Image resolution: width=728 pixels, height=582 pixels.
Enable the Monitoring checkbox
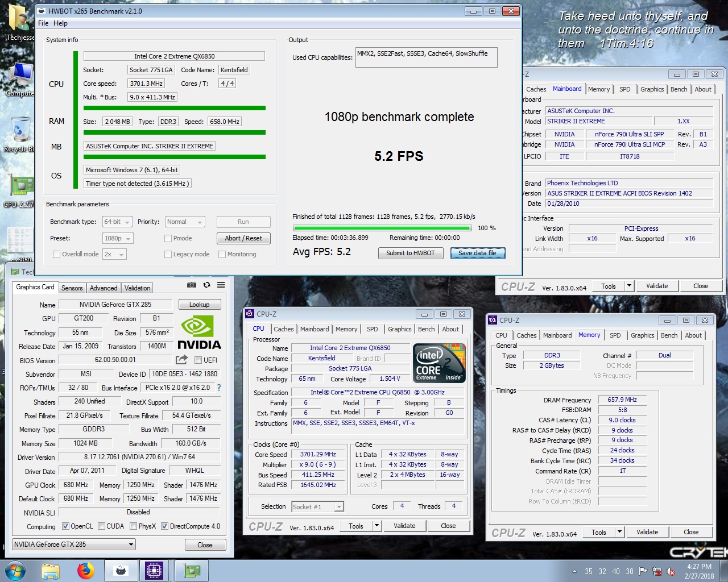pyautogui.click(x=222, y=254)
